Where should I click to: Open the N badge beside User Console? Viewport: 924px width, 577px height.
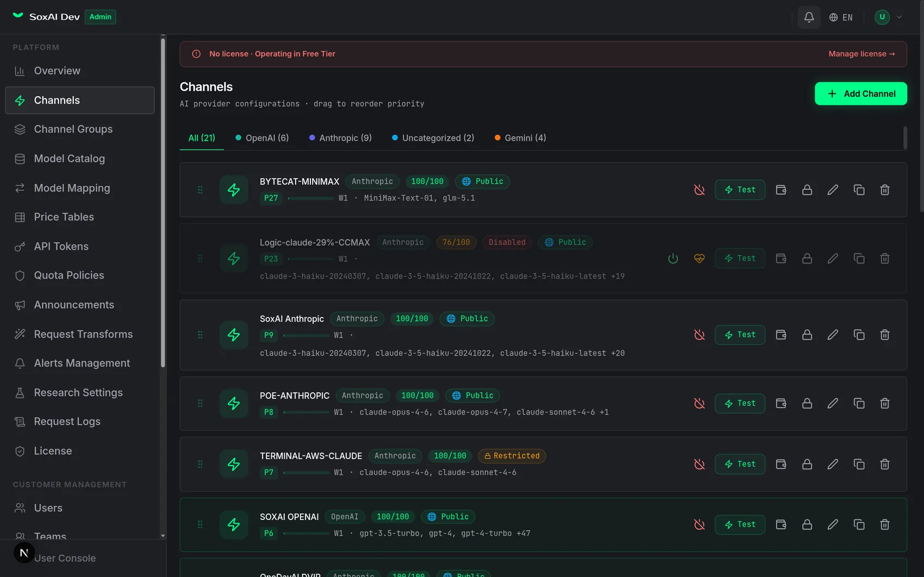24,553
